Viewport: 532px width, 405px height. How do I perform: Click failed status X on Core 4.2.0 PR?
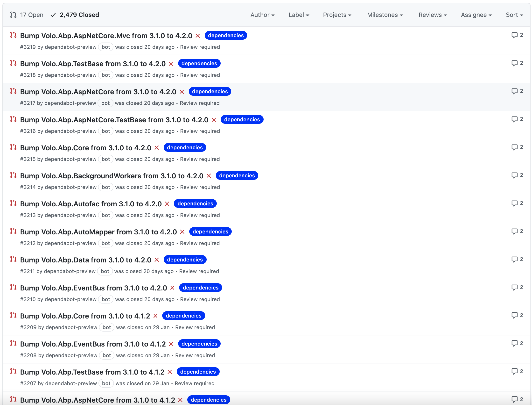click(x=157, y=148)
